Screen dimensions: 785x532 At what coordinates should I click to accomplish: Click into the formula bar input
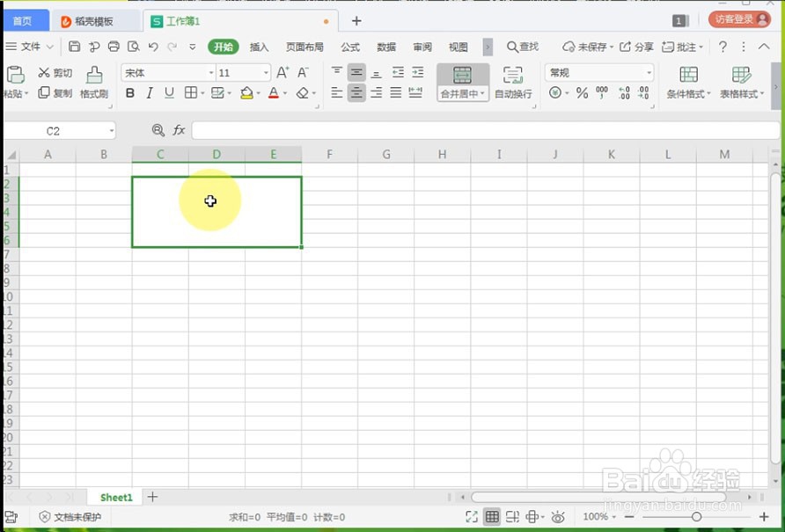pos(485,131)
